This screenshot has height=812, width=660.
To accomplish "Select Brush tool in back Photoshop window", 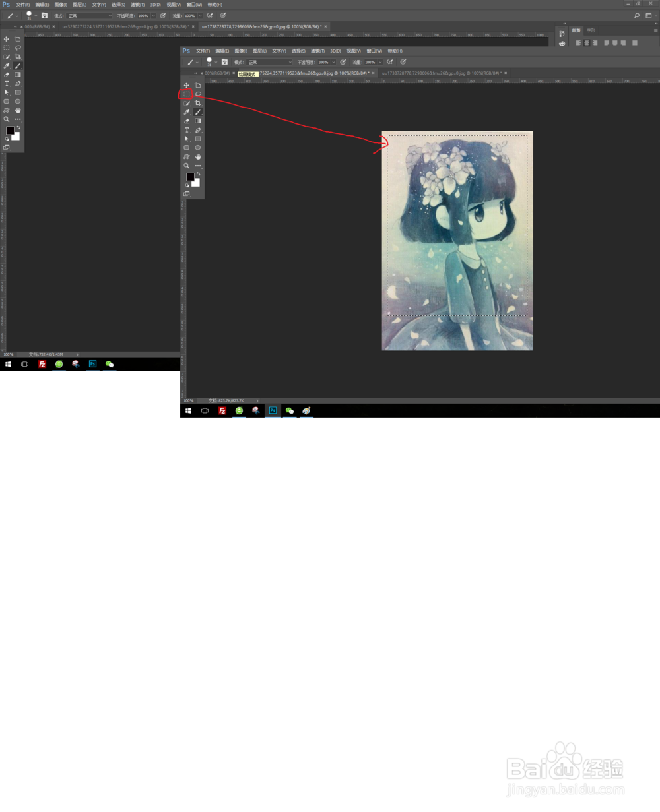I will [18, 66].
